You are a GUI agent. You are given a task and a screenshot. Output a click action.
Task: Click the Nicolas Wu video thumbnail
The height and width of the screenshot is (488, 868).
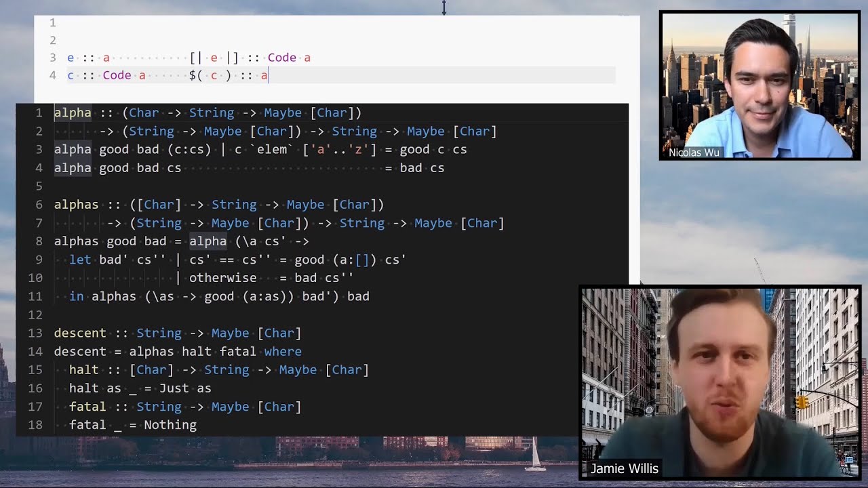[x=759, y=85]
